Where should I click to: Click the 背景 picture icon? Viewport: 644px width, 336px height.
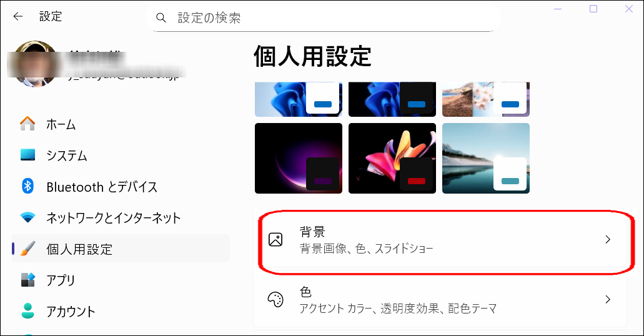pos(275,239)
